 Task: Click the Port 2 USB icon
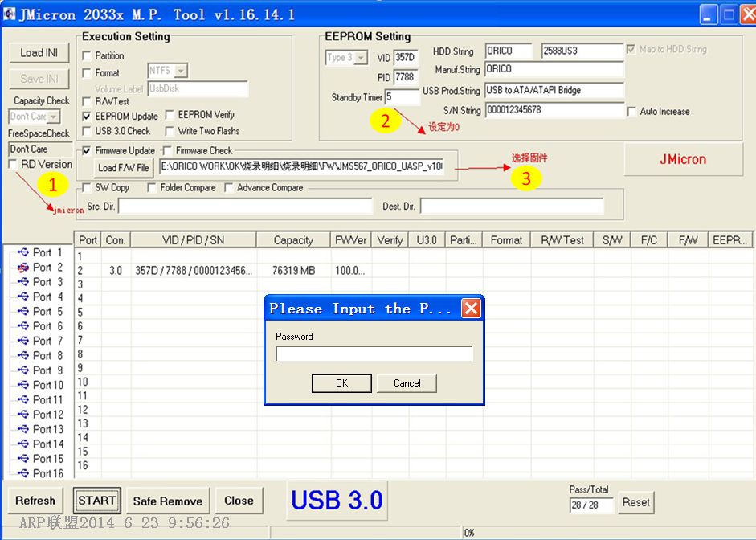click(22, 267)
